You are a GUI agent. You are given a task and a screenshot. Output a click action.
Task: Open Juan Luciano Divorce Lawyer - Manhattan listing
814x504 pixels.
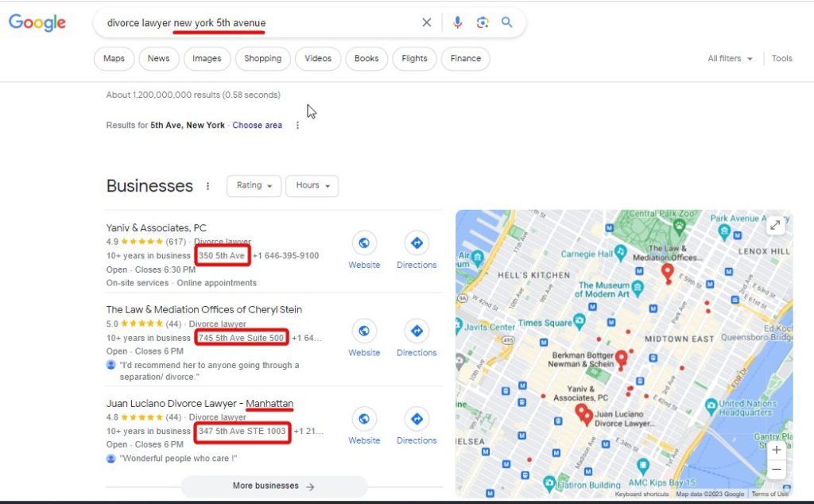click(200, 403)
